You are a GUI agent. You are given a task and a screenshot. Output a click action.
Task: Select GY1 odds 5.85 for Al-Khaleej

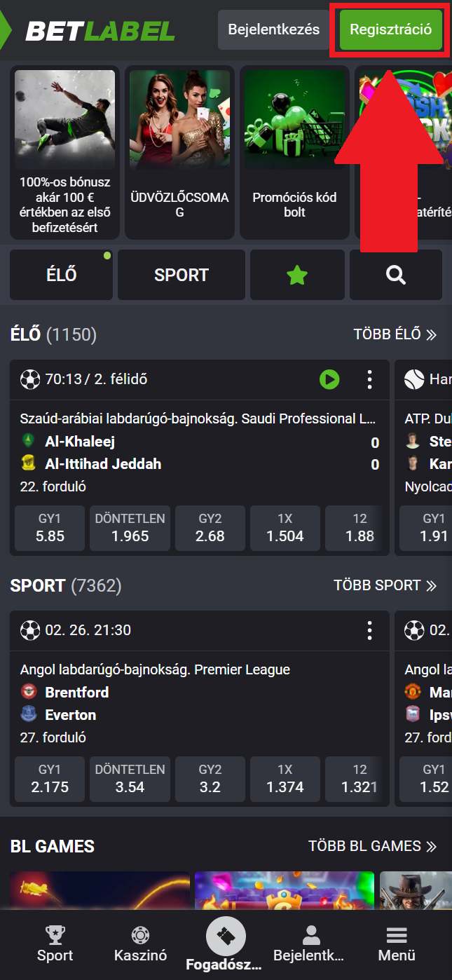[50, 529]
